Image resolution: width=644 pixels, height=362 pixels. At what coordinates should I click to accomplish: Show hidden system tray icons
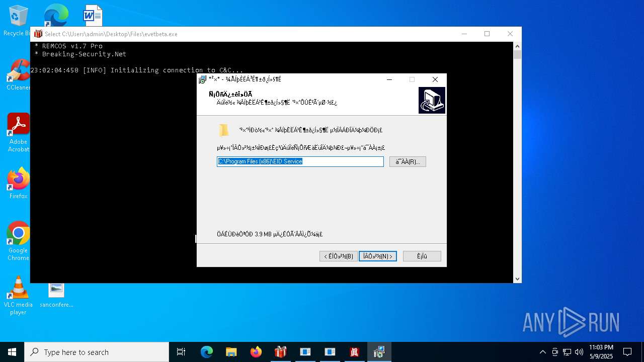(x=542, y=352)
